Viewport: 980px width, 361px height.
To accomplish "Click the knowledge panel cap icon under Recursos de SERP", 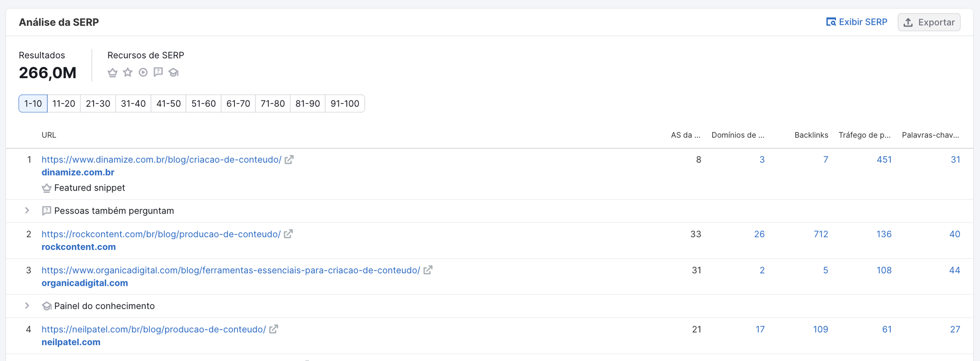I will (x=174, y=72).
